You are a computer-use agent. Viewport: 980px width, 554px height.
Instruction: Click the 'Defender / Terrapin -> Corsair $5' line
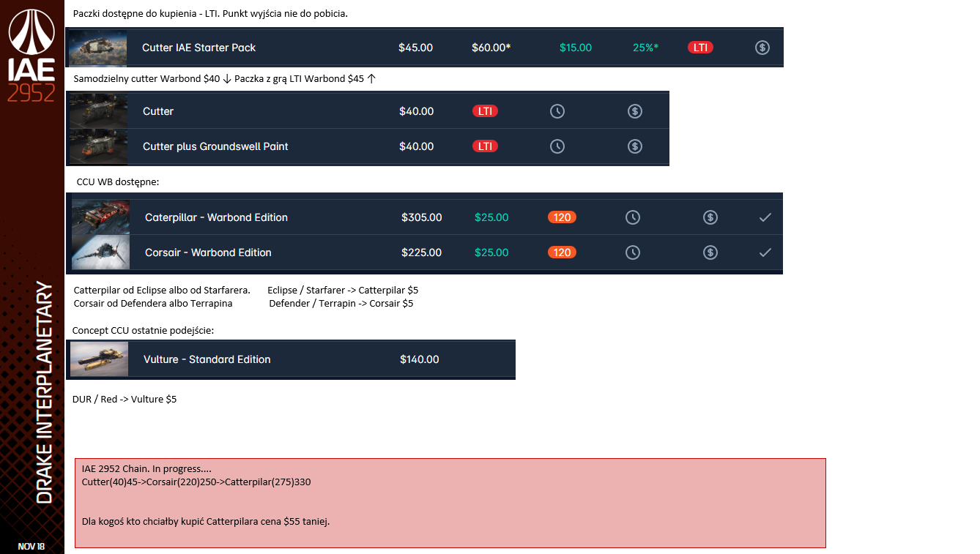pos(341,303)
